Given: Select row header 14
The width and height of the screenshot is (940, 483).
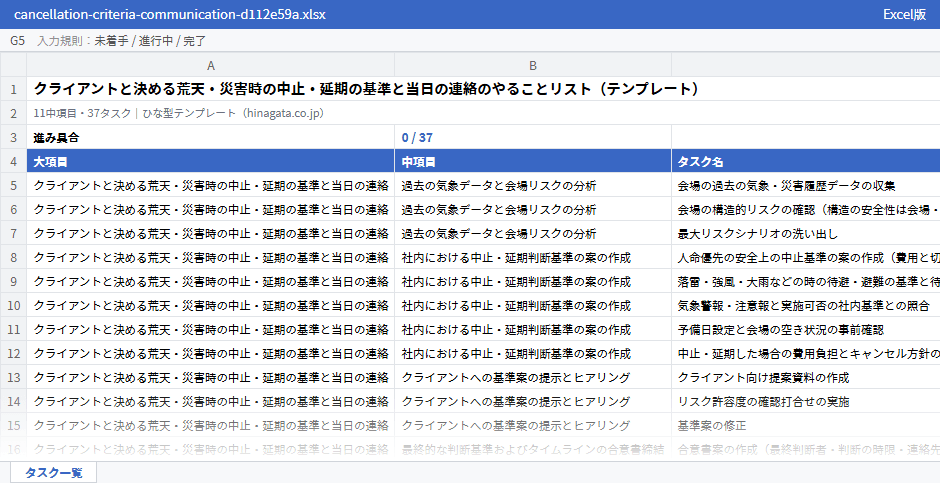Looking at the screenshot, I should pyautogui.click(x=13, y=401).
